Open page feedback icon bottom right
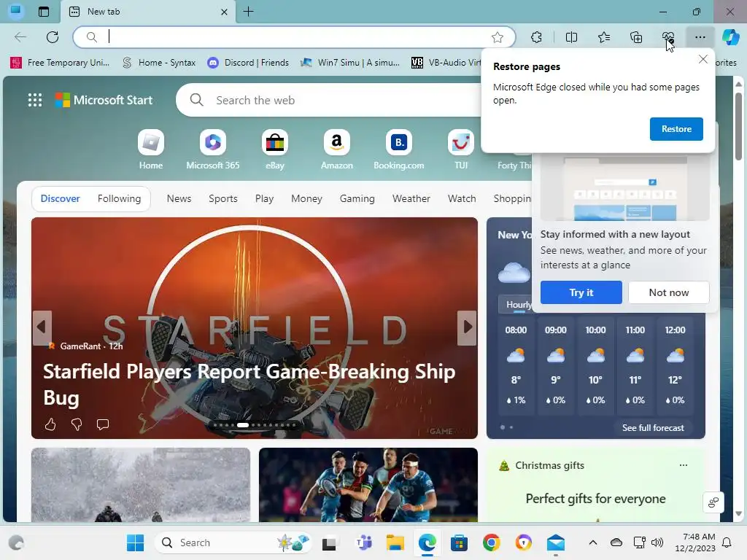This screenshot has width=747, height=560. [x=713, y=502]
